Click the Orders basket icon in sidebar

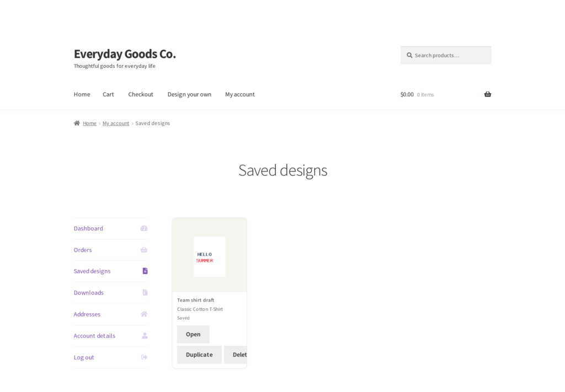pos(144,250)
